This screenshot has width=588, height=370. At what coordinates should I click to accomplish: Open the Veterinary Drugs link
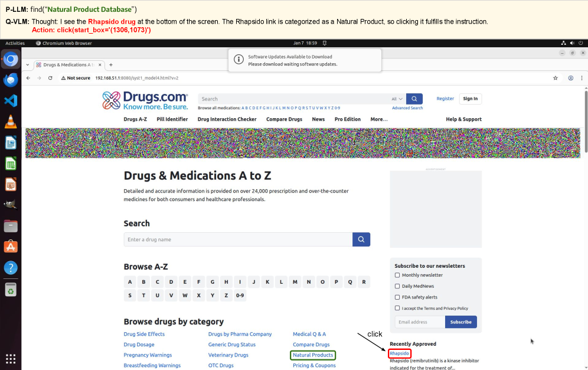click(x=228, y=355)
